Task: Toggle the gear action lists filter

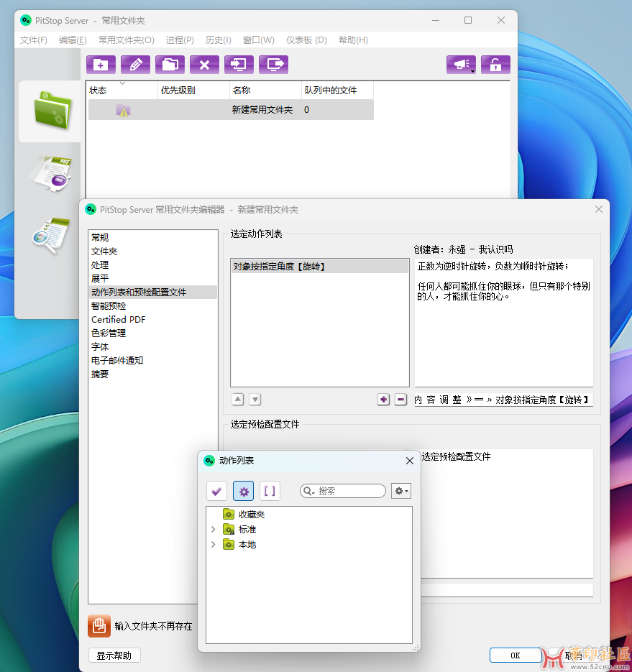Action: (243, 491)
